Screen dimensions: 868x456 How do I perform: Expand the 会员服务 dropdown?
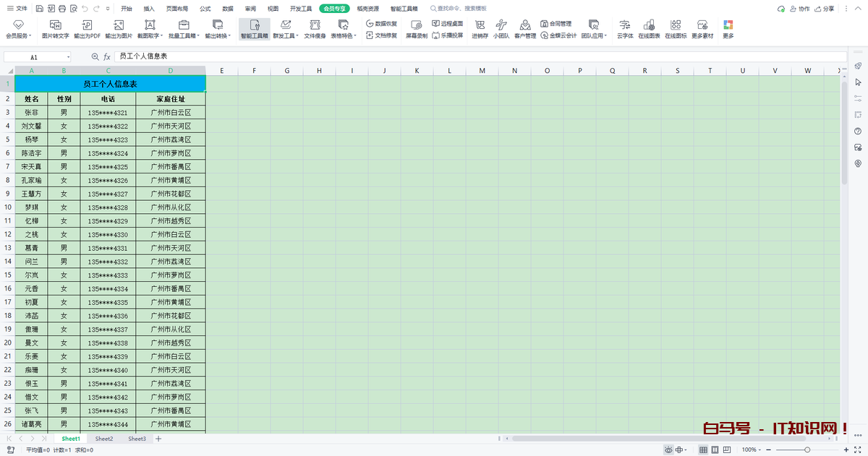point(19,35)
